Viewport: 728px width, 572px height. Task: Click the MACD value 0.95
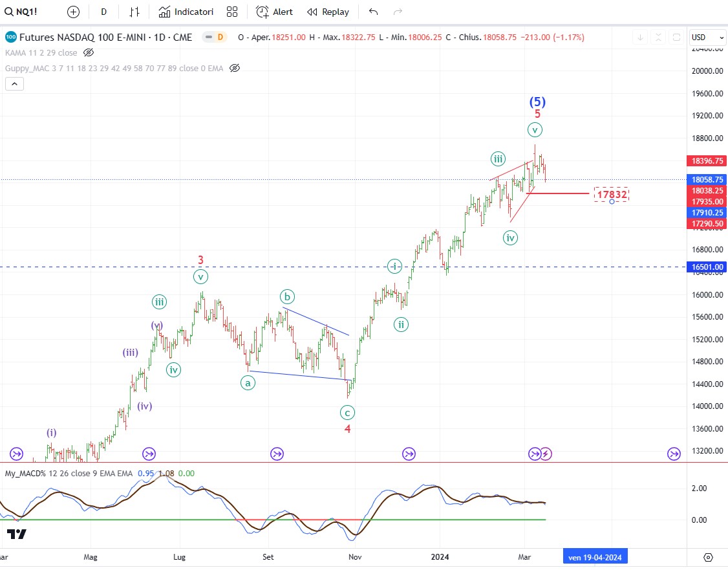tap(145, 473)
